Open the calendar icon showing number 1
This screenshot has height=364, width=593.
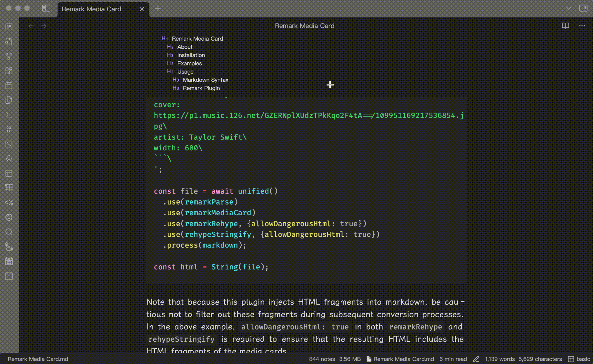click(9, 276)
